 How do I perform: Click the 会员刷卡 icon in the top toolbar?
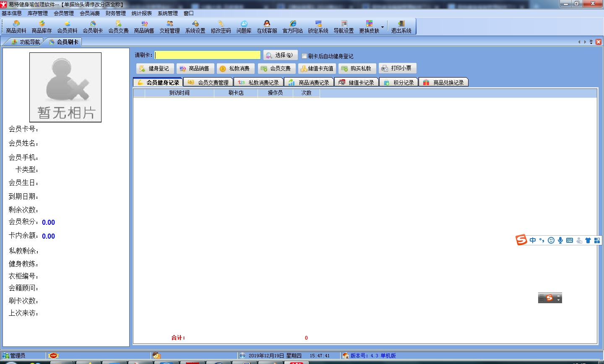point(93,26)
